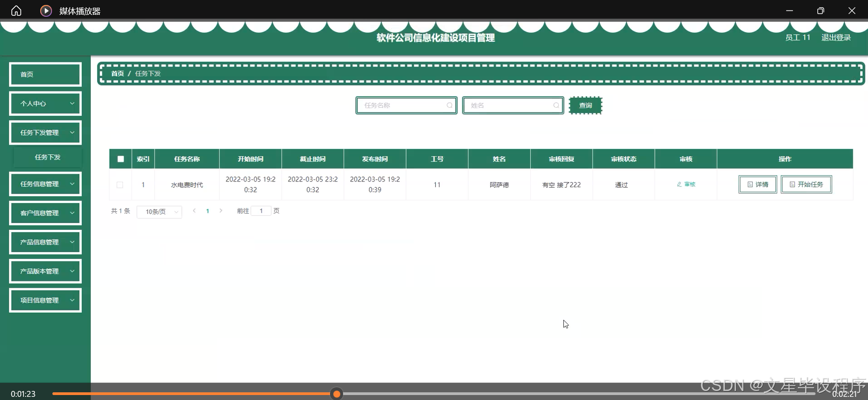Click the 阿萨德 name cell

[x=499, y=185]
